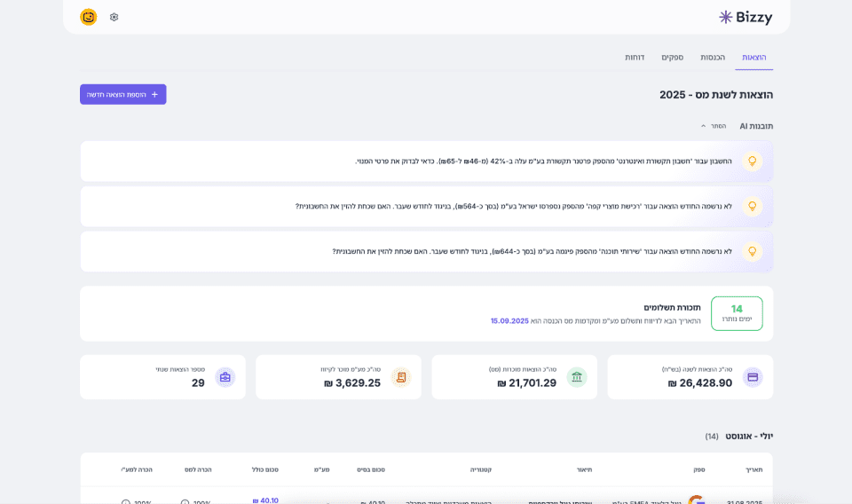Switch to the הוצאות tab
Viewport: 852px width, 504px height.
pos(753,58)
